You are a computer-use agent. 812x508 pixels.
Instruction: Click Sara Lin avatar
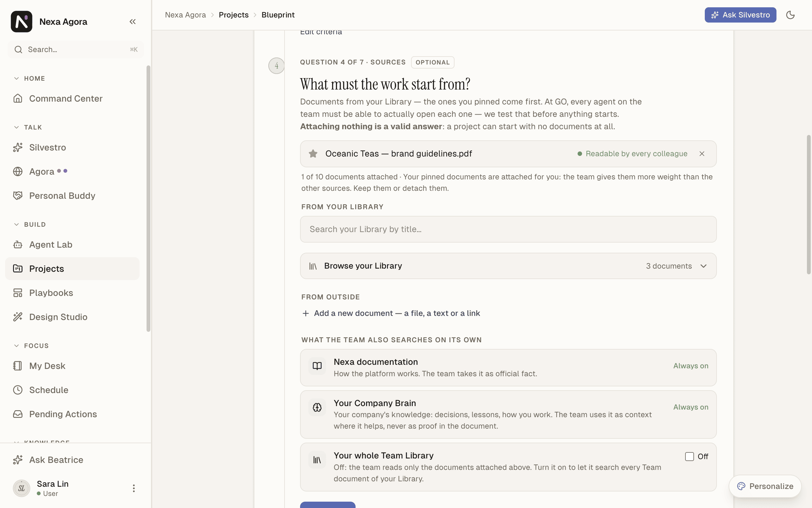22,488
